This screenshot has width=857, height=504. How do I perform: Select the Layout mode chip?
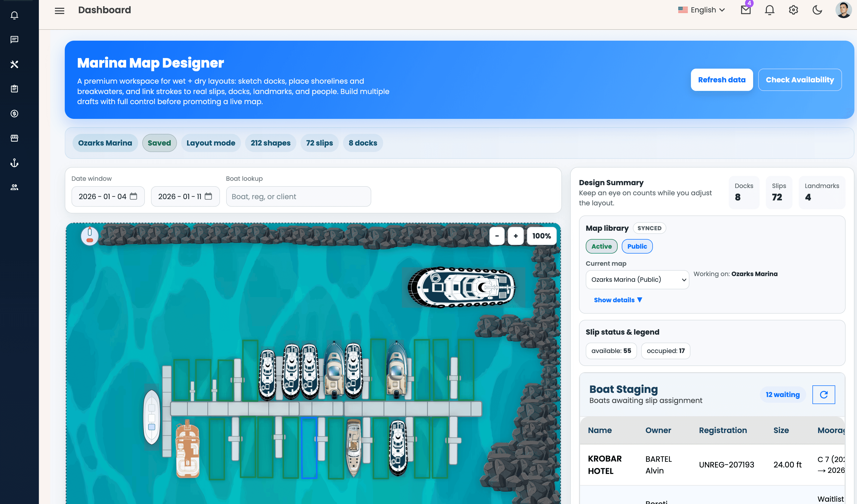point(211,143)
